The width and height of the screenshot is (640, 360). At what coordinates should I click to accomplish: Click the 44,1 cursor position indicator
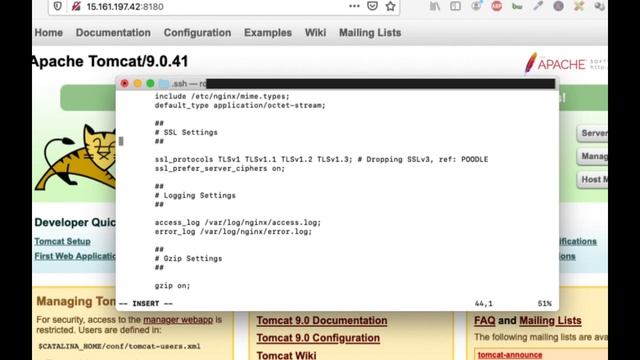484,303
